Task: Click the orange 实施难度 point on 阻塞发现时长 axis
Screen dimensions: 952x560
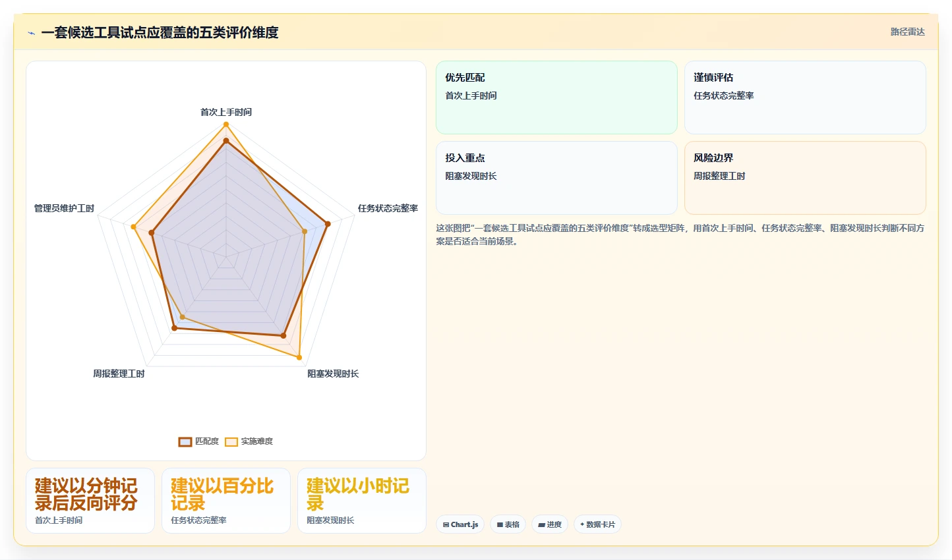Action: [x=299, y=358]
